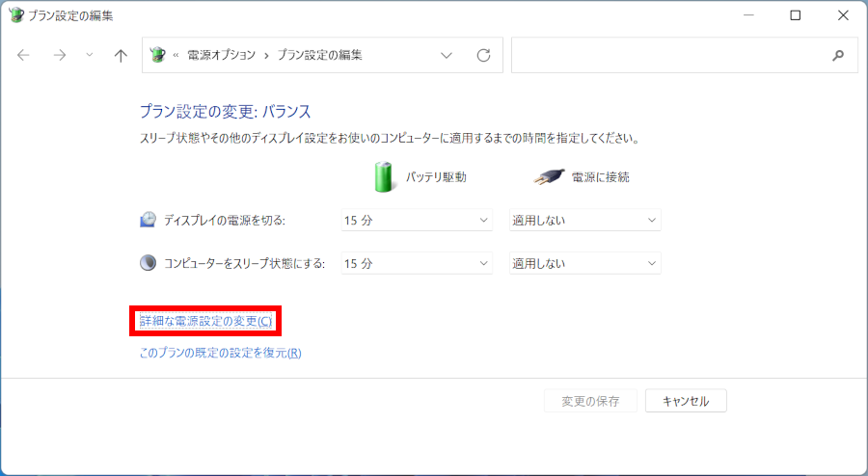
Task: Click the キャンセル button
Action: 686,401
